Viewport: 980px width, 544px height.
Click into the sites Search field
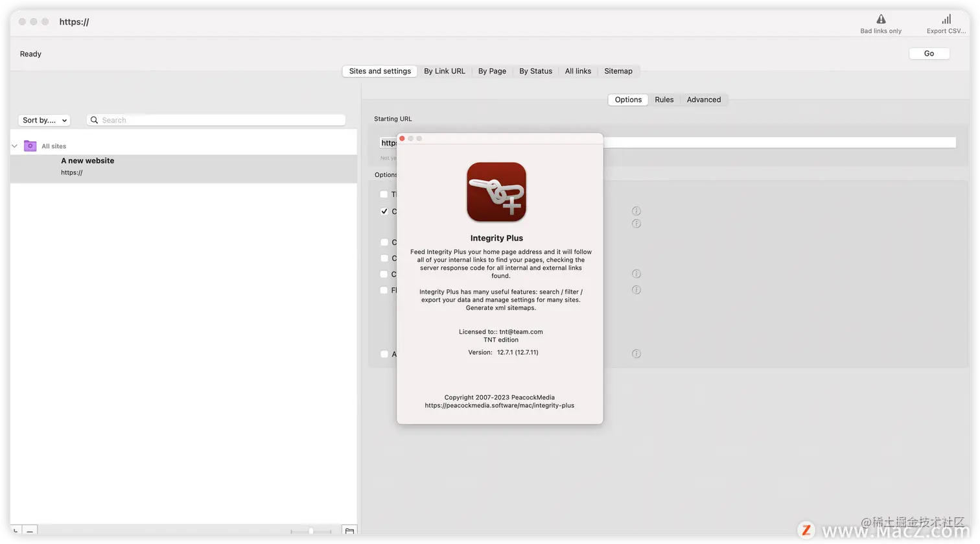(x=216, y=120)
